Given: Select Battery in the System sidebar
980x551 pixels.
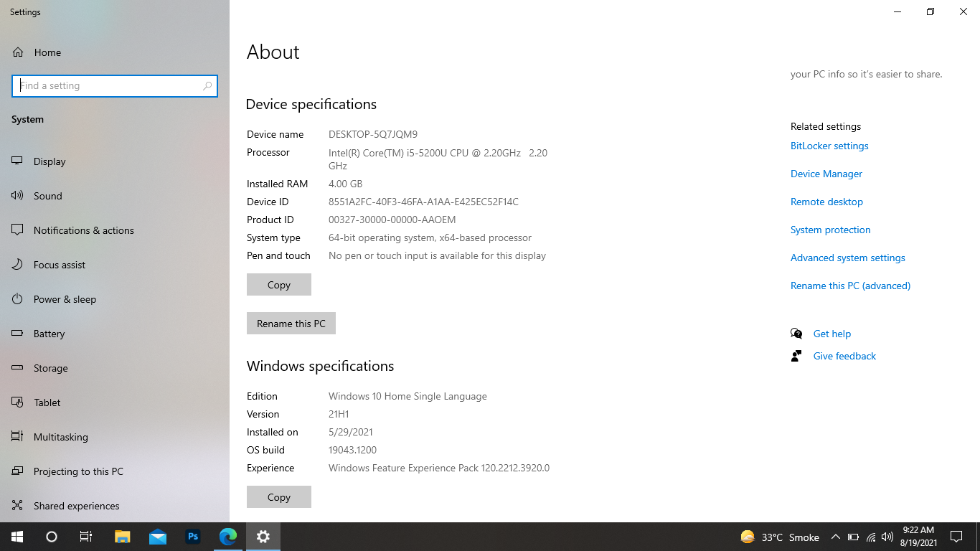Looking at the screenshot, I should (50, 333).
